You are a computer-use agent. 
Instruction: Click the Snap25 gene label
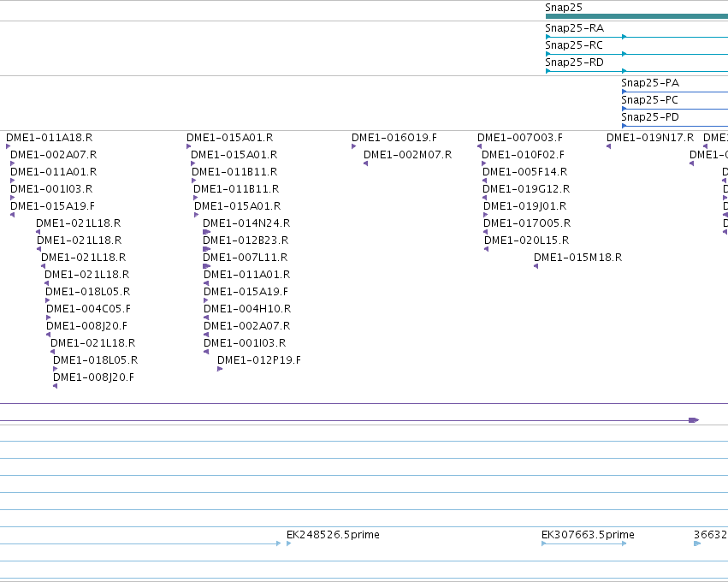tap(564, 8)
